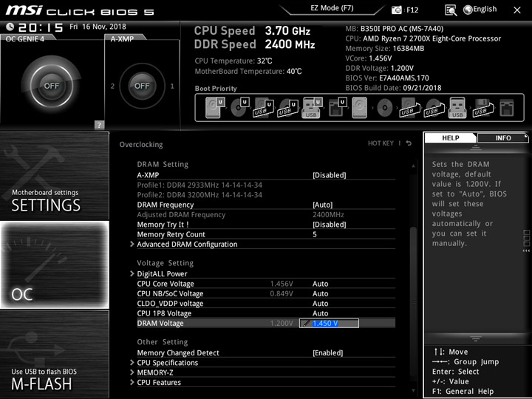Click Profile1: DDR4 2933MHz 14-14-14-34 line

(199, 185)
